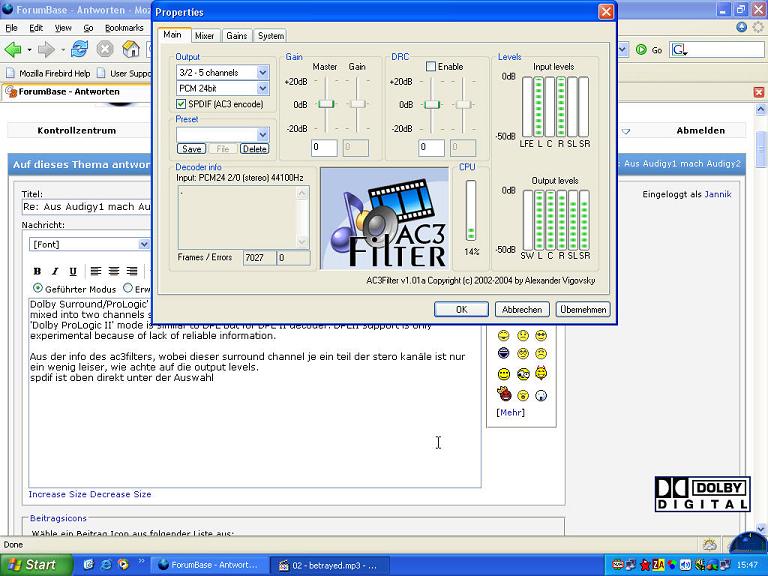Click the ZoneAlarm ZA tray icon
This screenshot has width=768, height=576.
[658, 565]
